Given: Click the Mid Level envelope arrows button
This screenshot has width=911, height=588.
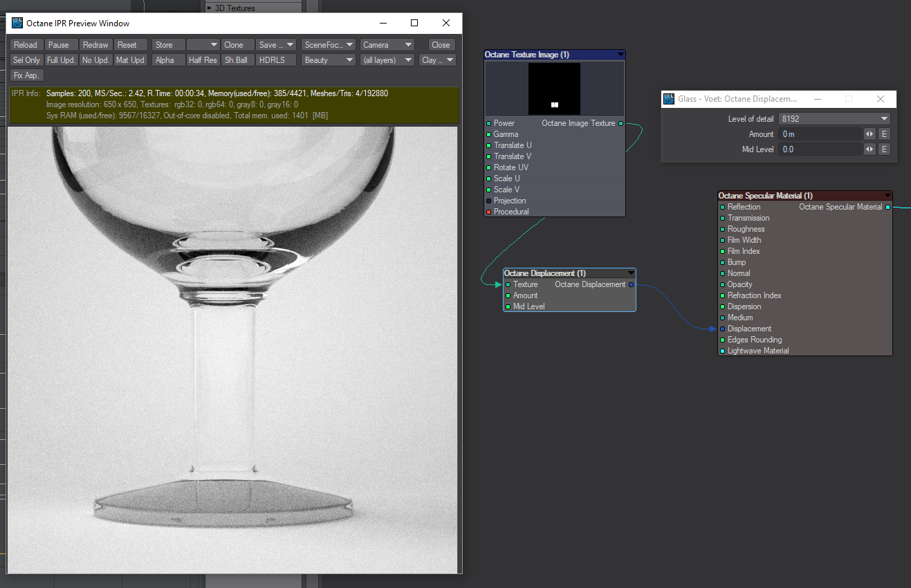Looking at the screenshot, I should (869, 149).
